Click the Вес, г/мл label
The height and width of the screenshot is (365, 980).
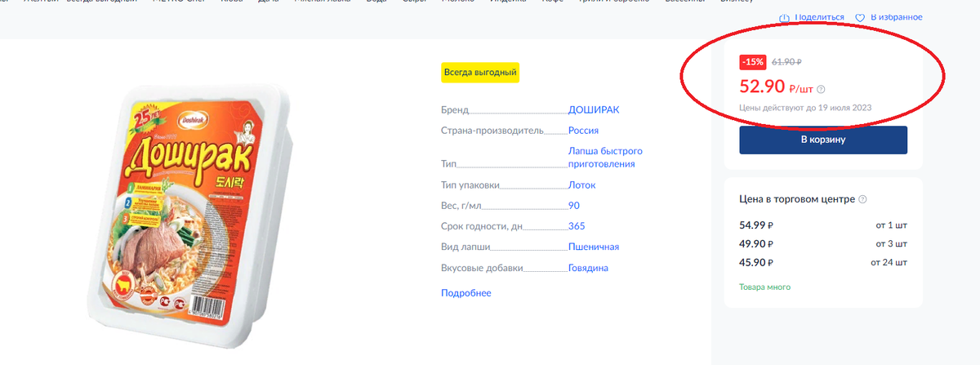[462, 205]
